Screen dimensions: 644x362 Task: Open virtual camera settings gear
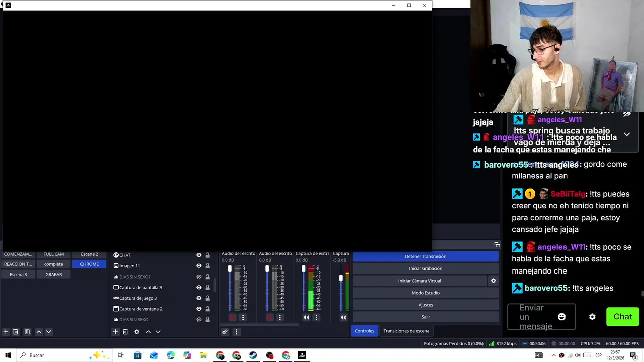coord(493,281)
